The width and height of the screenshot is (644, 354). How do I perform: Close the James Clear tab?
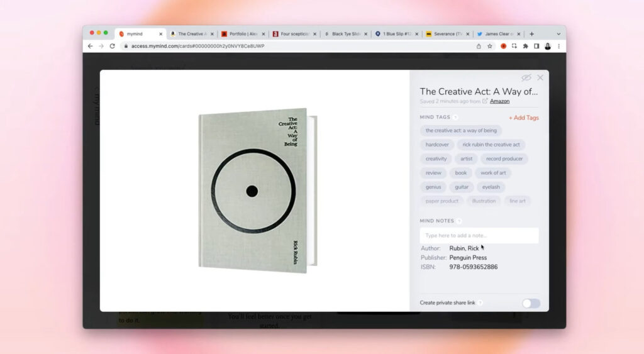point(518,34)
